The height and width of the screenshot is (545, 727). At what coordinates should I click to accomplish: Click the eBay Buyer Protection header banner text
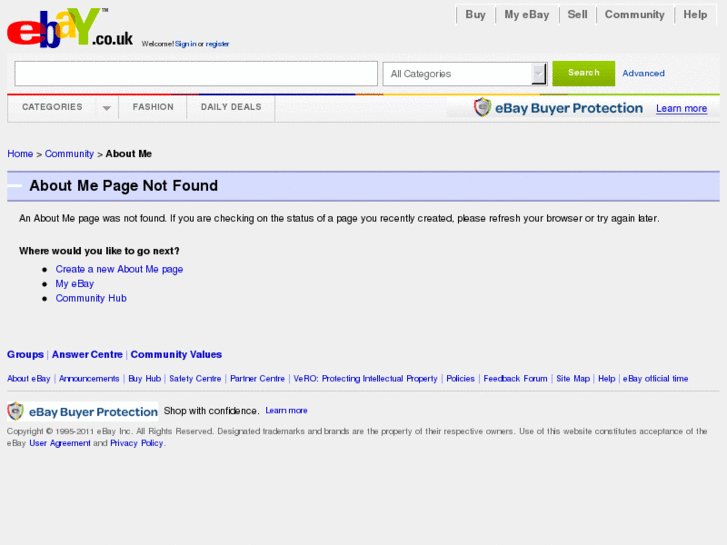tap(569, 108)
